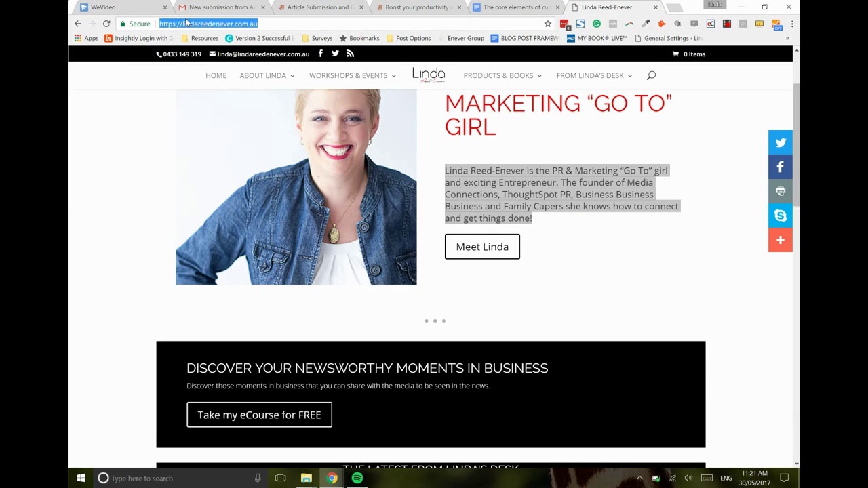Open Resources bookmark folder
The height and width of the screenshot is (488, 868).
click(199, 38)
